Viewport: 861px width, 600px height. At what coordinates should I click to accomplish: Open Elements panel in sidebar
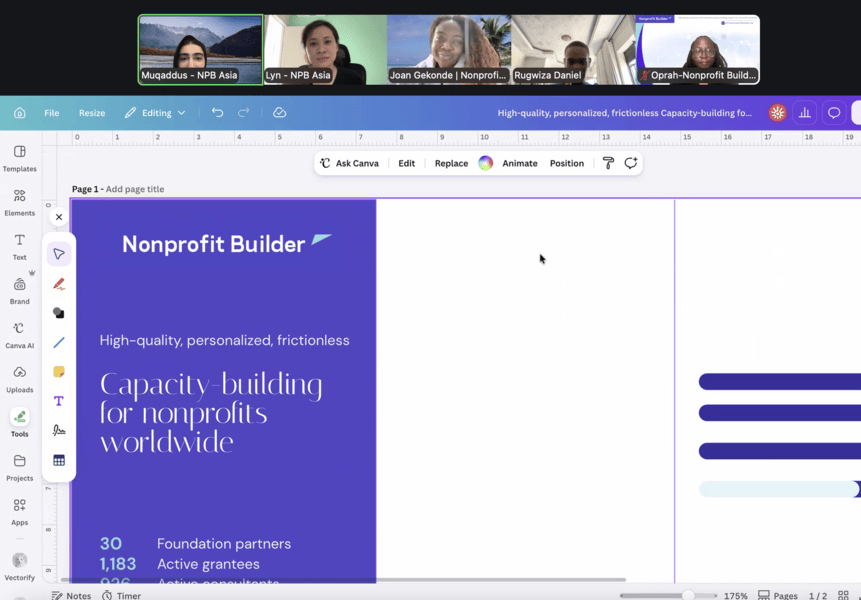click(20, 203)
